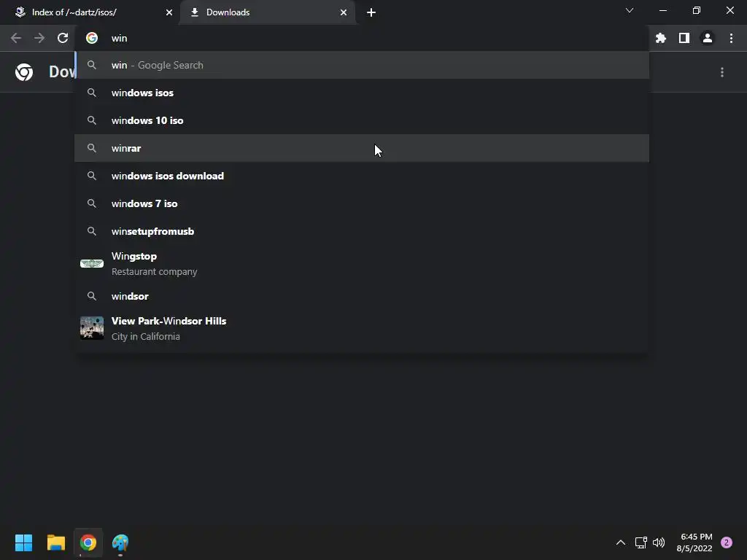Open the clock showing 6:45 PM
747x560 pixels.
(694, 542)
